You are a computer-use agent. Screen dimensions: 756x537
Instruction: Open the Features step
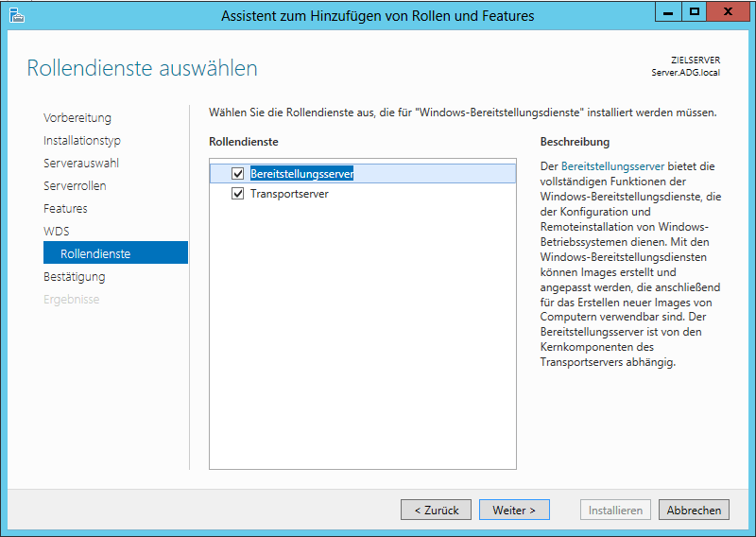click(x=65, y=208)
